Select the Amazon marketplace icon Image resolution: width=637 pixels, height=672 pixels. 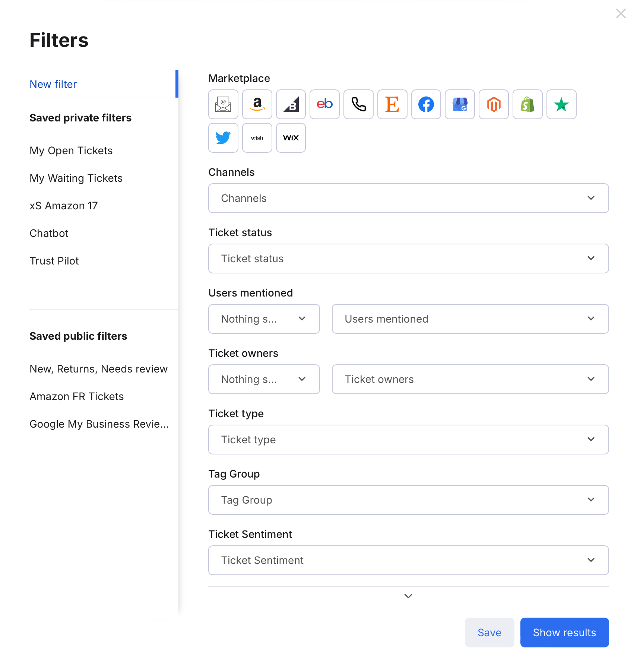coord(257,104)
